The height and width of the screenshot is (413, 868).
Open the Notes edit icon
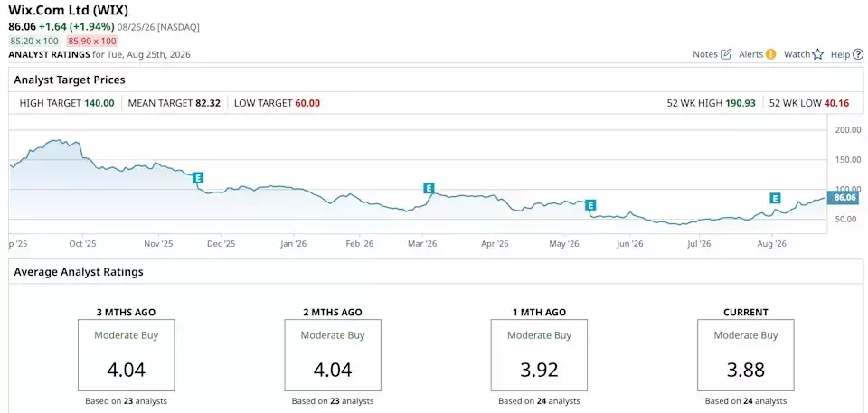[x=726, y=54]
